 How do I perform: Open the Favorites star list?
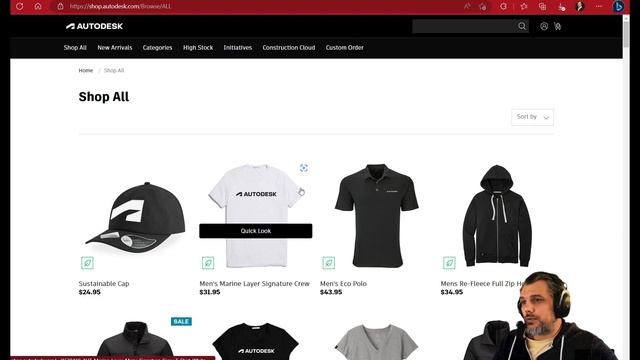pos(524,6)
